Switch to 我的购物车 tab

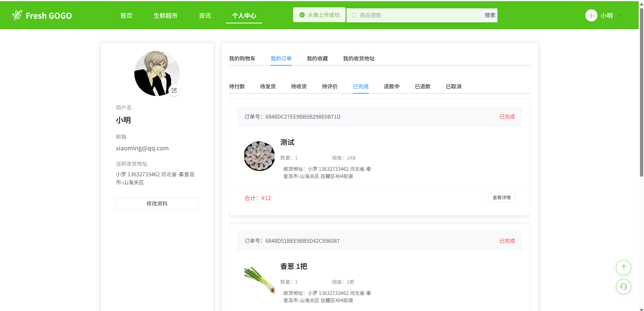[242, 58]
